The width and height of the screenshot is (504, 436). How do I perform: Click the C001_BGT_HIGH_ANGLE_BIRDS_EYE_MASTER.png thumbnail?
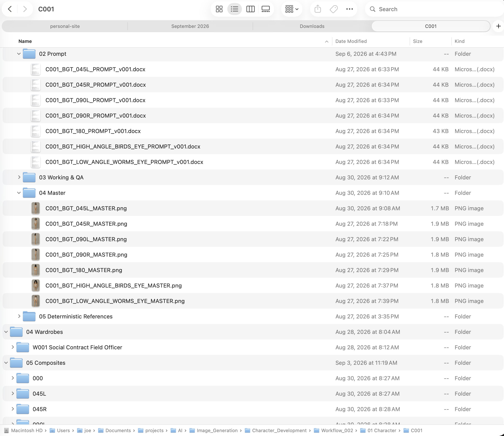coord(36,285)
